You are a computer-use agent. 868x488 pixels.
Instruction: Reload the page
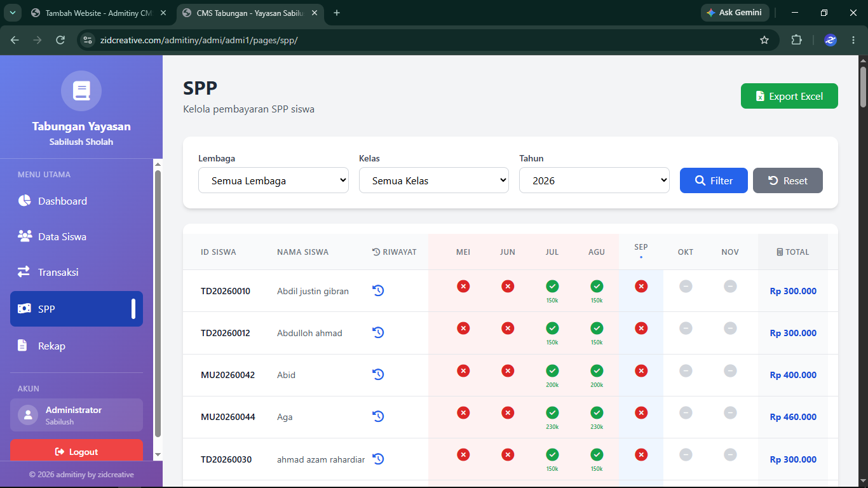coord(60,40)
